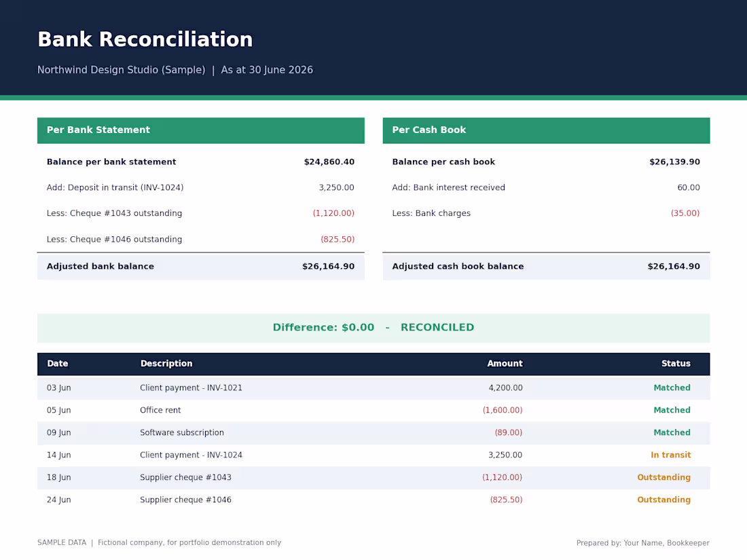
Task: Click Outstanding status in the 18 Jun row
Action: 663,478
